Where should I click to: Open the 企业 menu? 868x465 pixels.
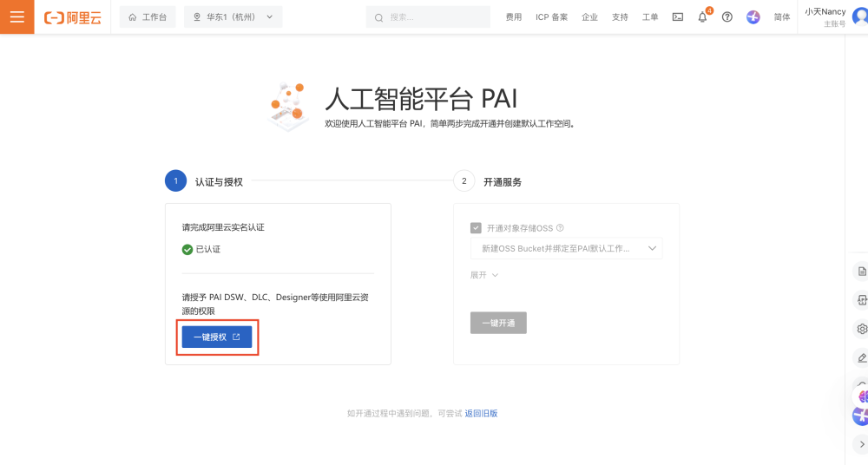pyautogui.click(x=589, y=17)
